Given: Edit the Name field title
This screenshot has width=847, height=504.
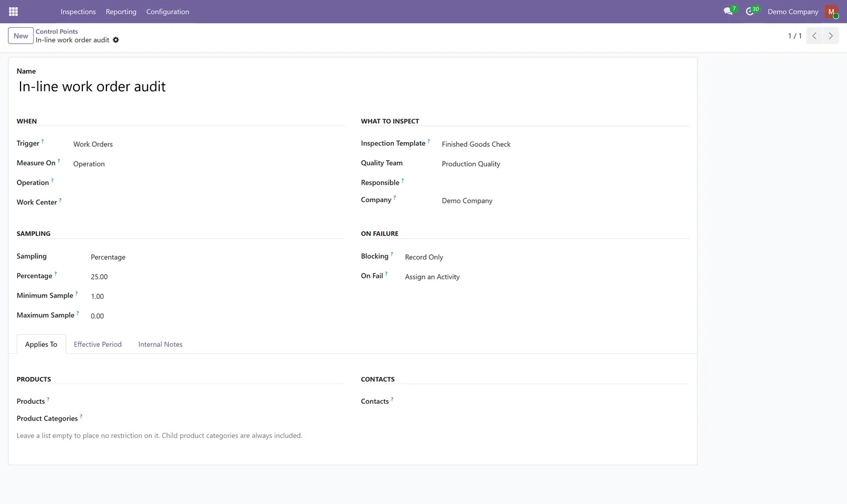Looking at the screenshot, I should tap(353, 87).
